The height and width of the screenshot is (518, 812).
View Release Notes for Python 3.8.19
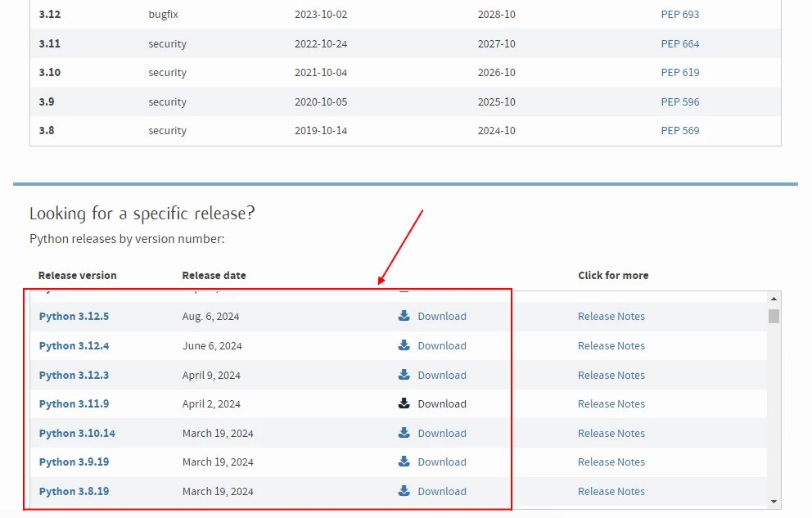click(x=611, y=491)
